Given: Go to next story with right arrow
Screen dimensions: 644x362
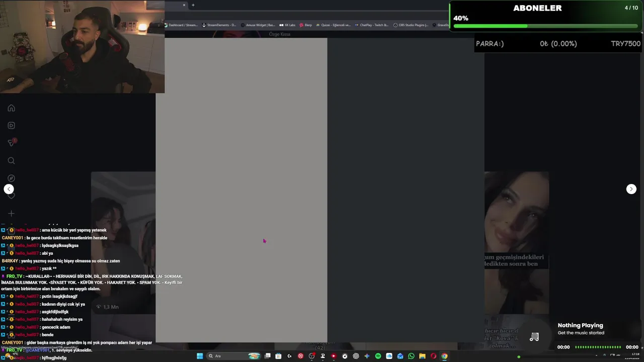Looking at the screenshot, I should tap(631, 189).
